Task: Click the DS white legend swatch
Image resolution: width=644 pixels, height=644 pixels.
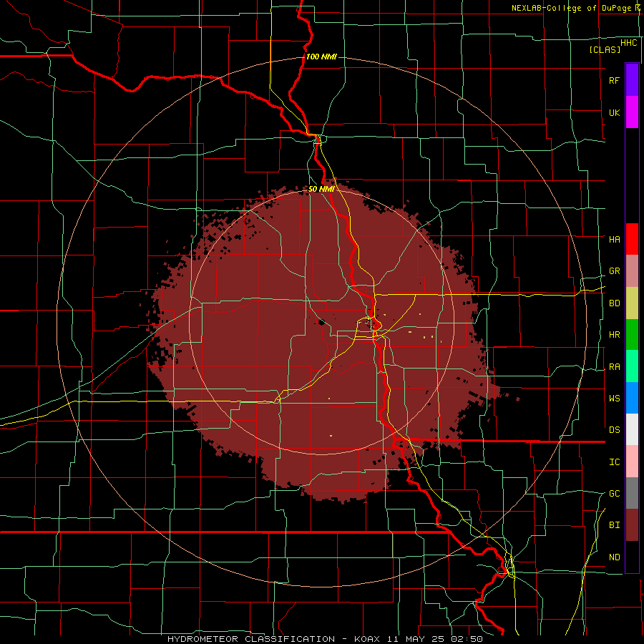Action: (x=632, y=429)
